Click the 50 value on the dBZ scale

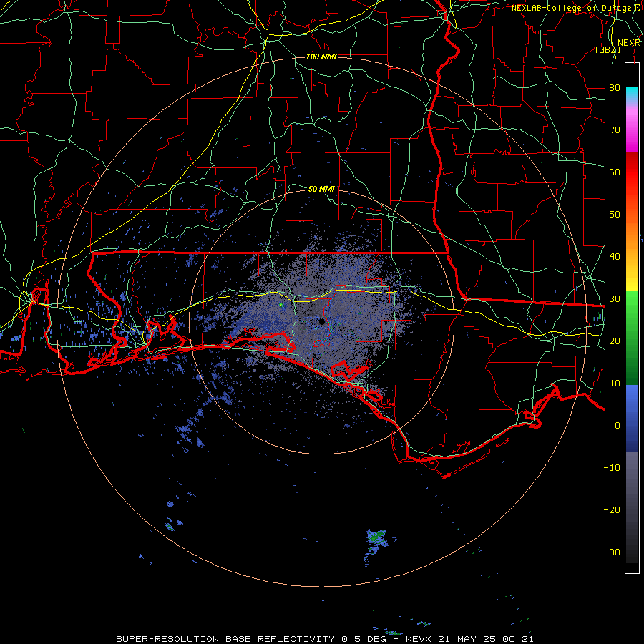[x=615, y=215]
